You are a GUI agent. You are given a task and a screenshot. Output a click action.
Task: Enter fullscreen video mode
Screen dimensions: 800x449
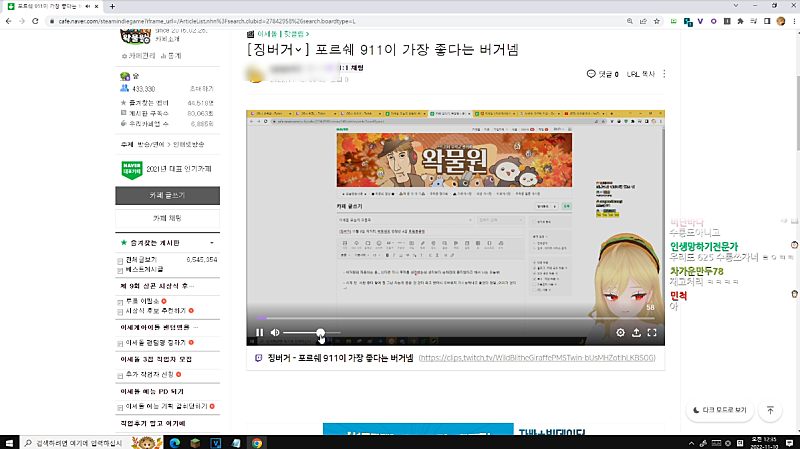tap(652, 332)
